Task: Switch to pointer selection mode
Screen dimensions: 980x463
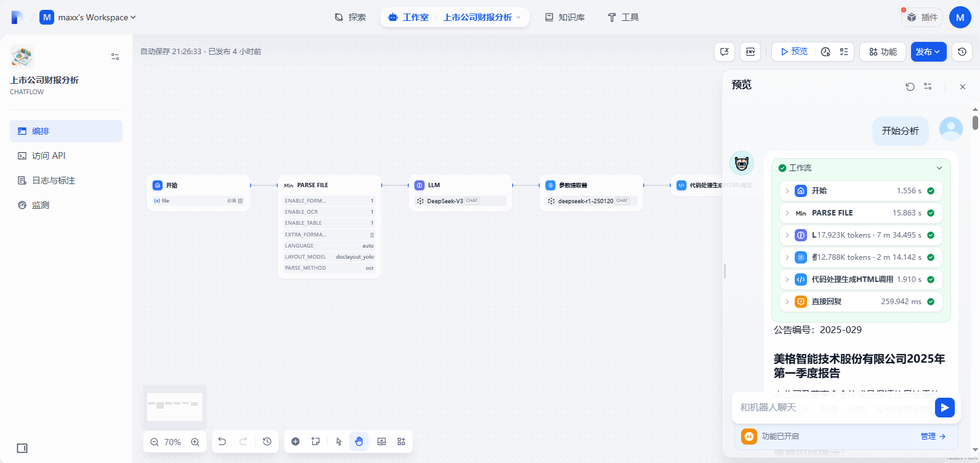Action: click(339, 441)
